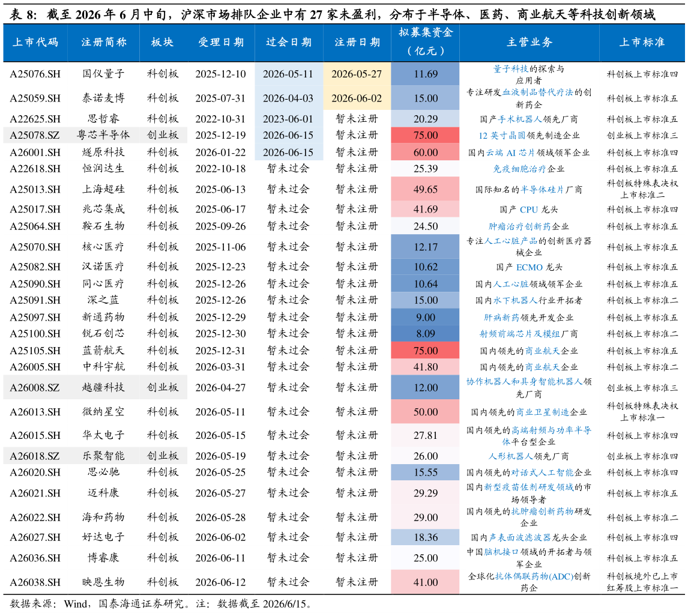The height and width of the screenshot is (616, 688).
Task: Select code cell A26008.SZ
Action: click(x=35, y=388)
